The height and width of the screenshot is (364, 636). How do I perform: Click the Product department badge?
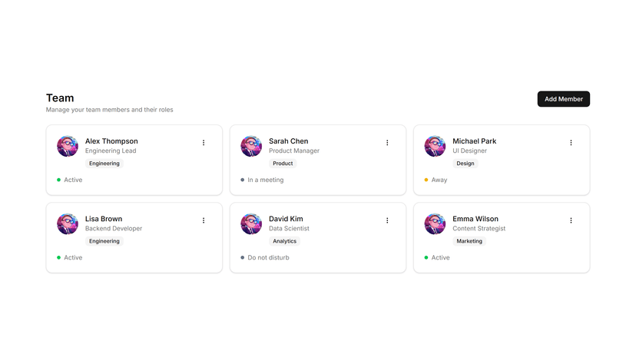click(x=283, y=164)
